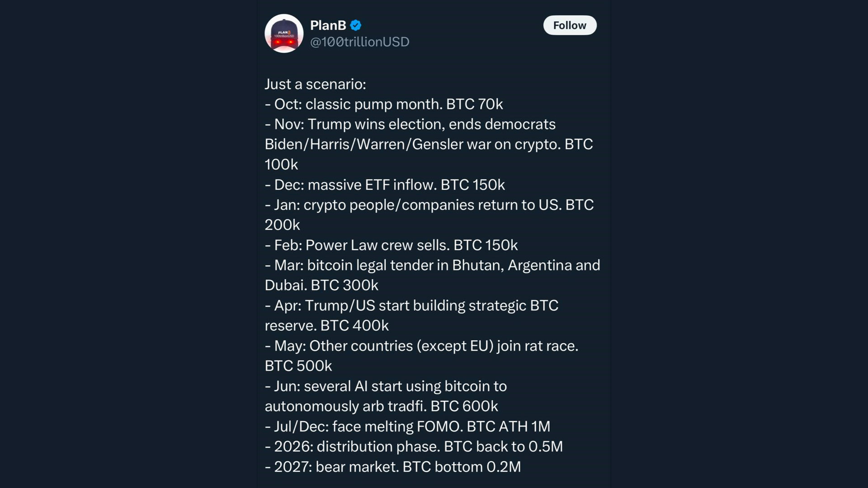Click the 'May: Other countries (except EU)' line
This screenshot has width=868, height=488.
pos(421,346)
